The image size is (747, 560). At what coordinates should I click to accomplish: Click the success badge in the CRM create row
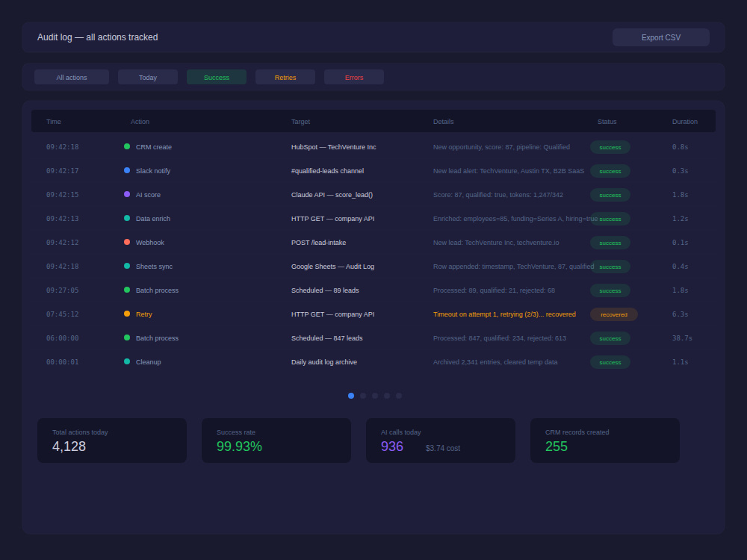click(x=610, y=147)
